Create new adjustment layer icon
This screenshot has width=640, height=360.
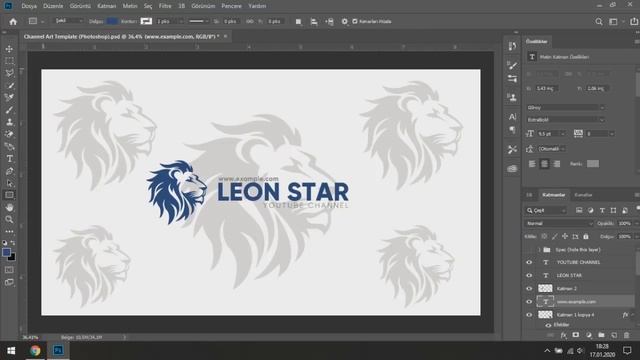click(589, 335)
